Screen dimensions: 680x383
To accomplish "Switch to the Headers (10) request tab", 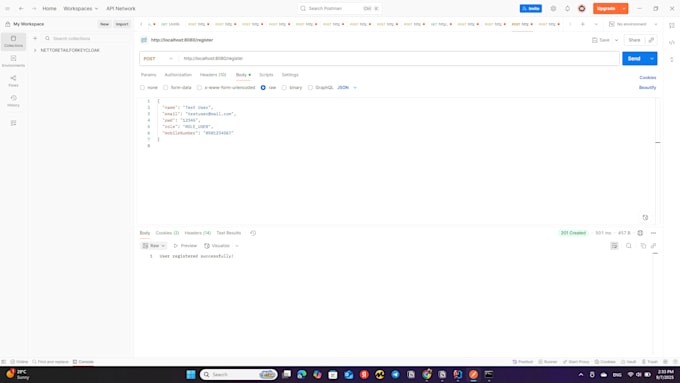I will (213, 75).
